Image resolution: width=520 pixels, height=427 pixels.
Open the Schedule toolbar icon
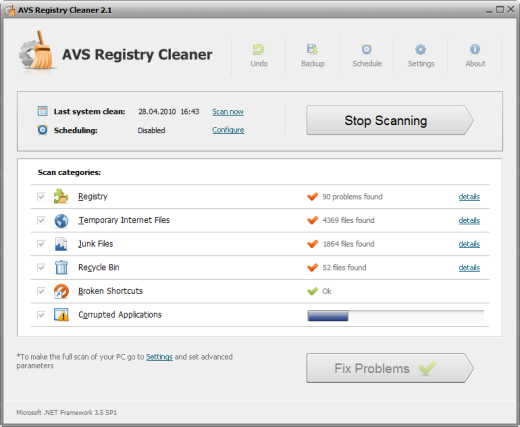click(x=367, y=50)
